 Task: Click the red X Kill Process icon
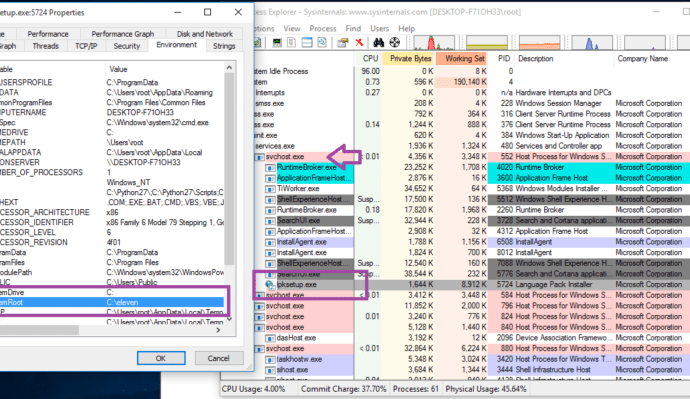(359, 42)
